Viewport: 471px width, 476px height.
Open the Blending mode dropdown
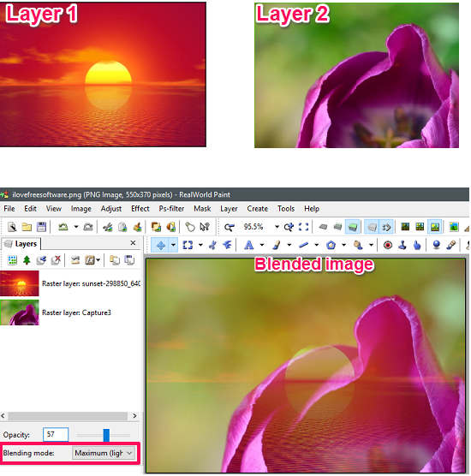pyautogui.click(x=104, y=453)
